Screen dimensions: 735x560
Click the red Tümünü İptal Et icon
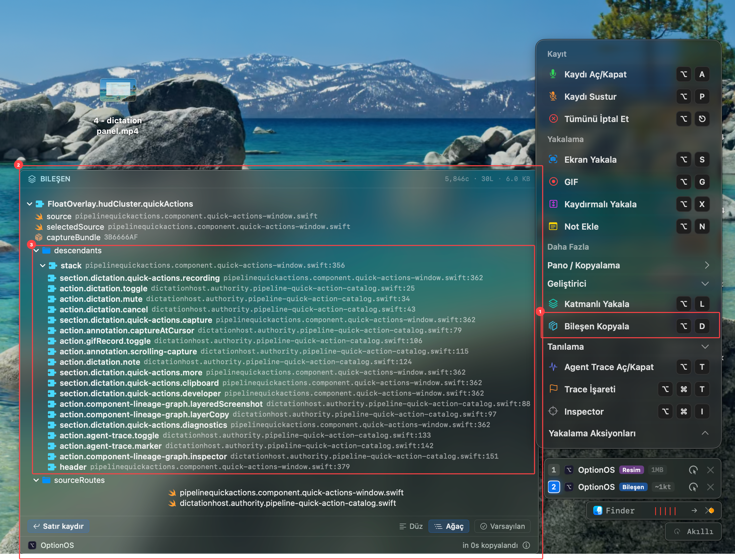click(553, 119)
